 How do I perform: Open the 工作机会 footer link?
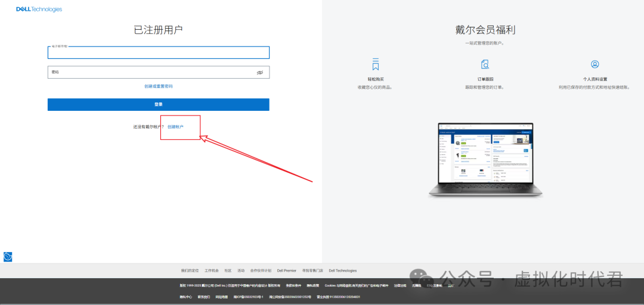[x=212, y=270]
